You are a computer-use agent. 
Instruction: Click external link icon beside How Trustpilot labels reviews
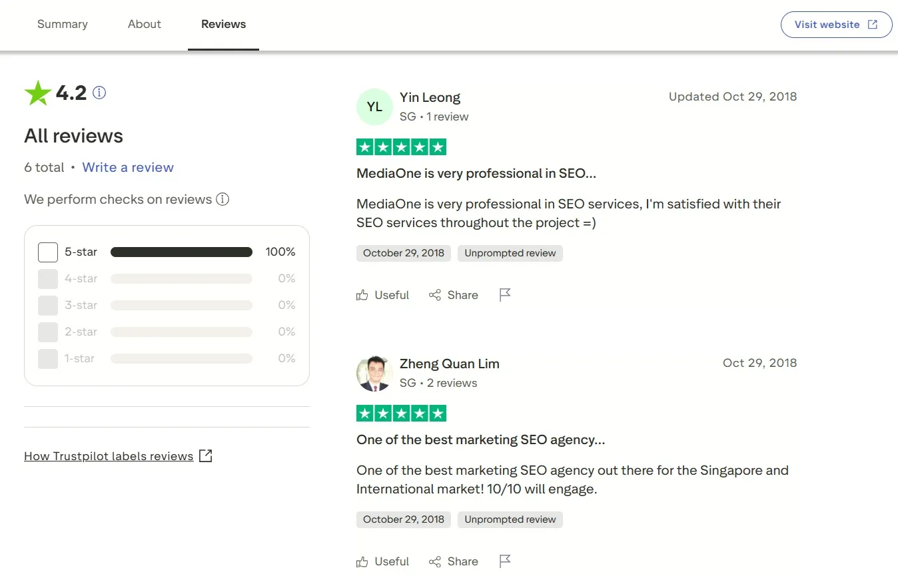206,455
